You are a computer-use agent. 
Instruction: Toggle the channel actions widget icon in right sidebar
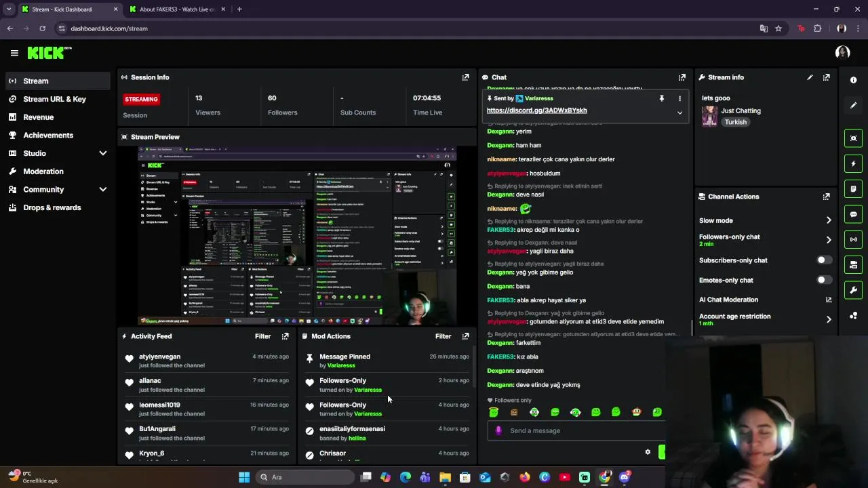(853, 264)
